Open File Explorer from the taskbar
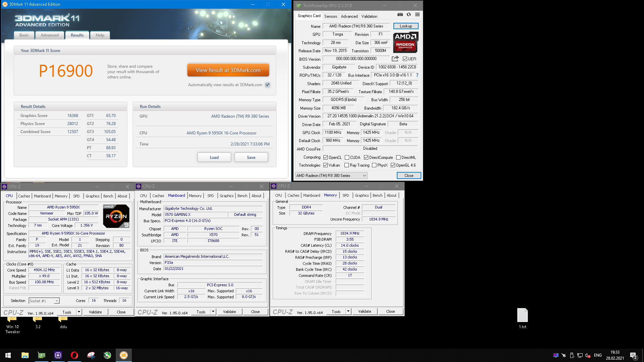Screen dimensions: 644x362 pos(25,355)
